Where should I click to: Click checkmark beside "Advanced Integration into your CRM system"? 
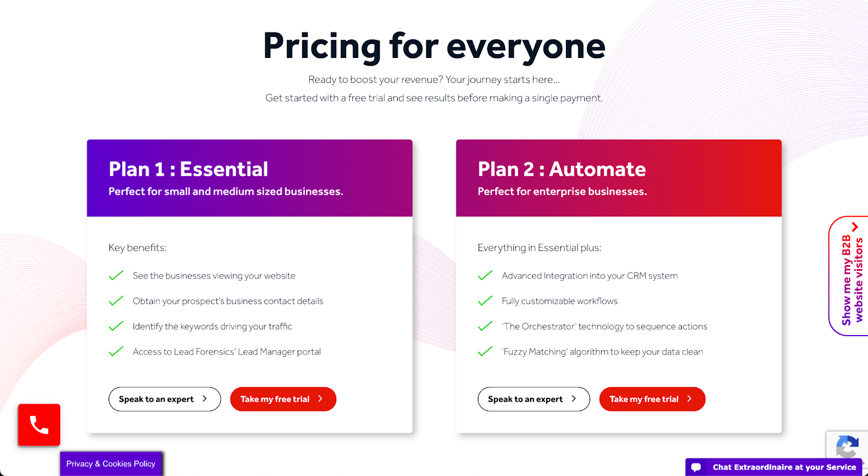click(484, 275)
